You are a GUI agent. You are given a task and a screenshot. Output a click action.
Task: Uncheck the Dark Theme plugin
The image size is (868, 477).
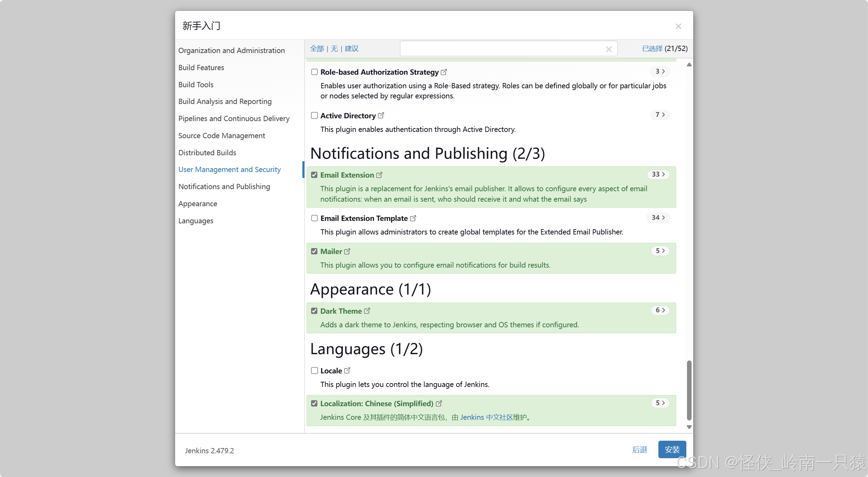click(x=314, y=311)
